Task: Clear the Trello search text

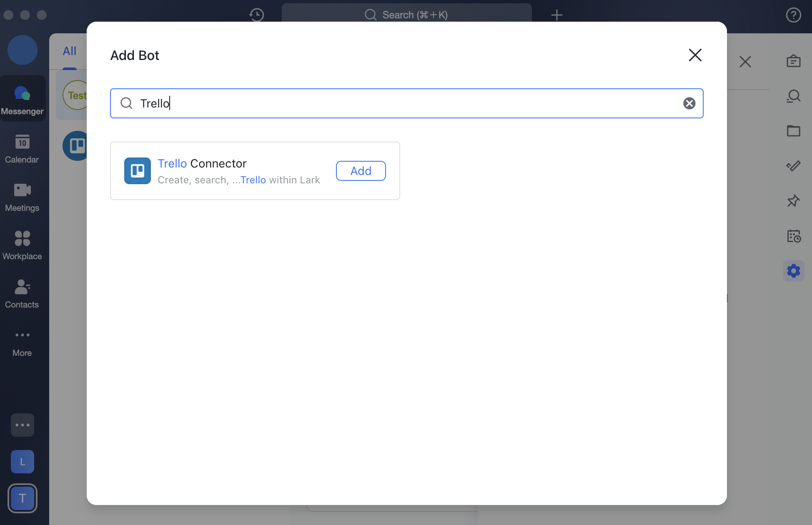Action: pyautogui.click(x=689, y=103)
